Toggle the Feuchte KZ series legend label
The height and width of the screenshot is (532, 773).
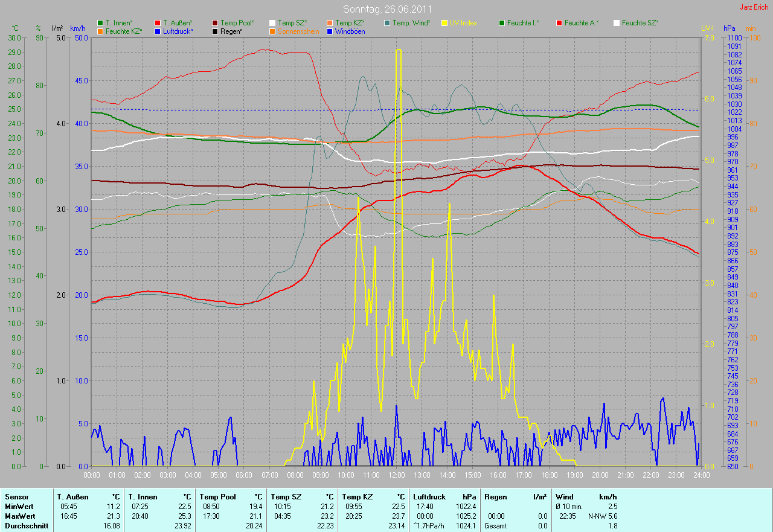(123, 31)
